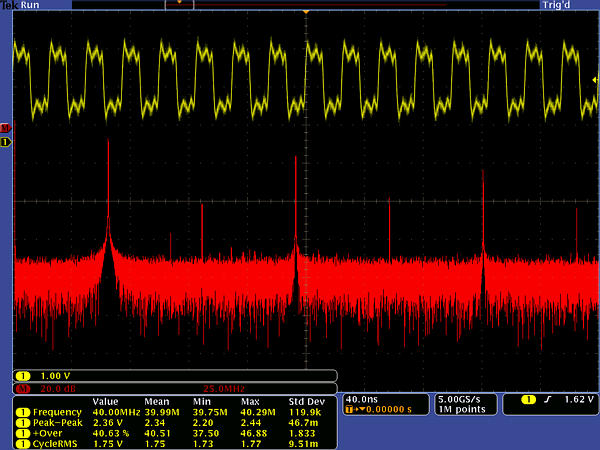Click the yellow channel 1 ground marker

pyautogui.click(x=5, y=142)
